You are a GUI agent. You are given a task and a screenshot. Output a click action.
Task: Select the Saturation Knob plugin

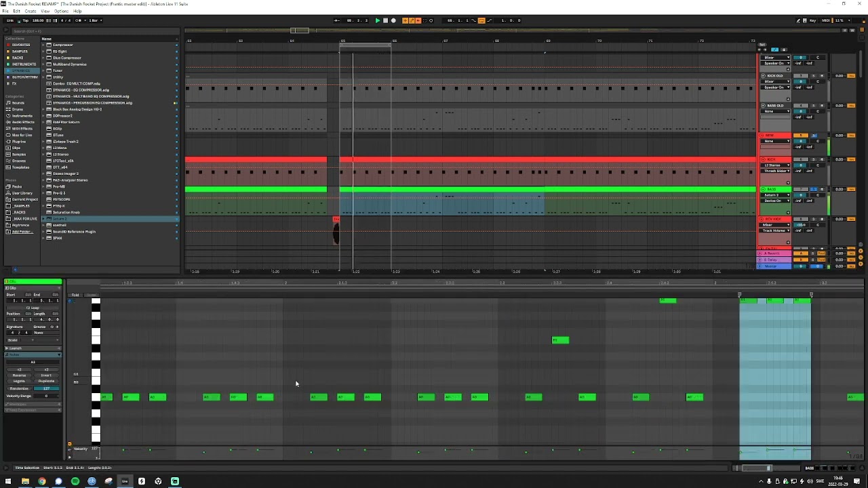(66, 212)
